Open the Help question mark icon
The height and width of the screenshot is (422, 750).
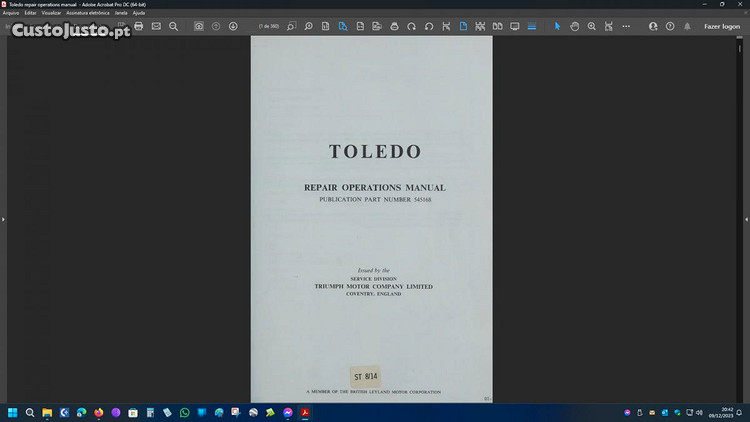(670, 26)
